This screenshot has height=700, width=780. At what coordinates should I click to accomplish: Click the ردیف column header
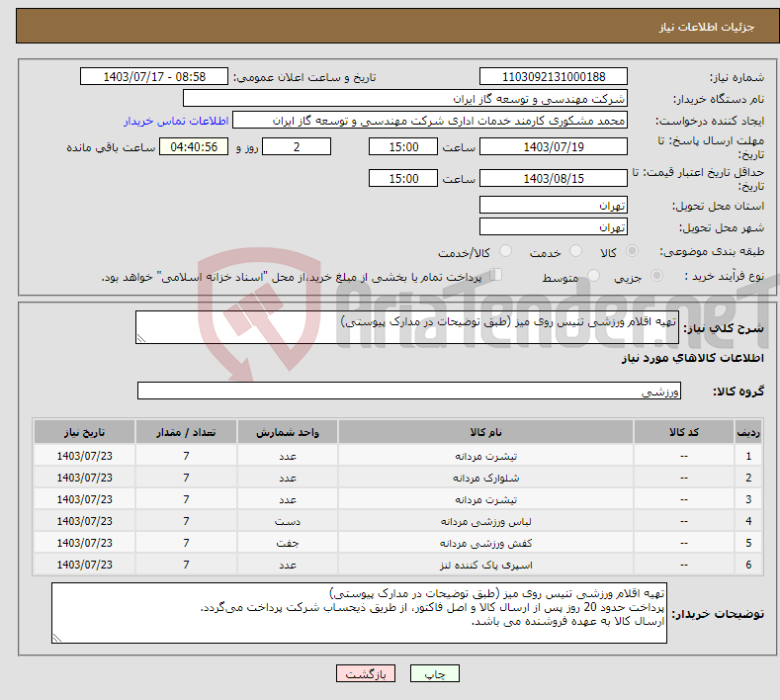click(x=748, y=432)
